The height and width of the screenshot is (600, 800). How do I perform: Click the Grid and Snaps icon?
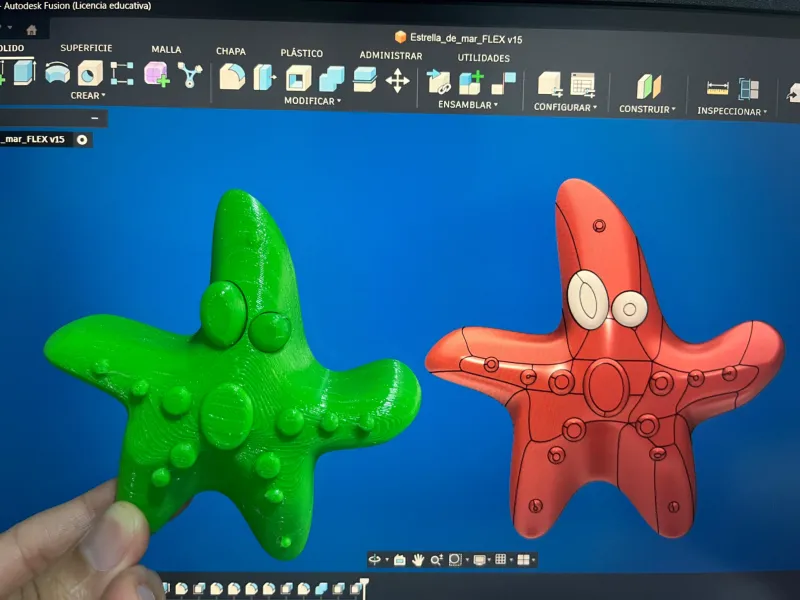coord(501,560)
